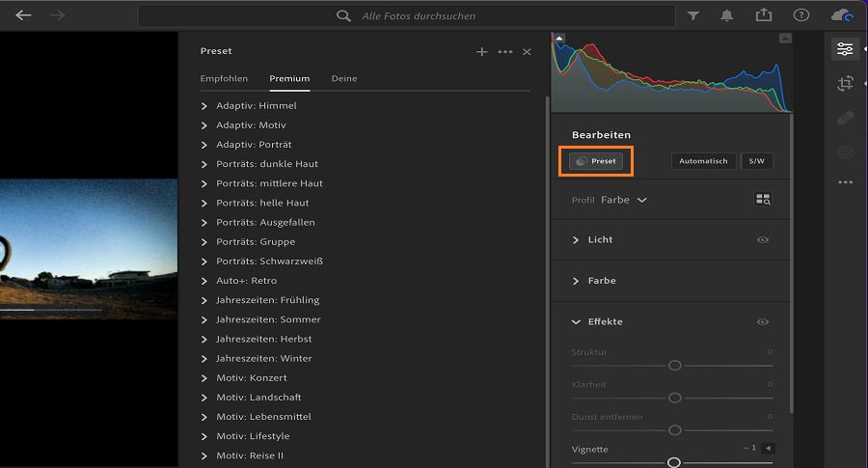The width and height of the screenshot is (868, 468).
Task: Apply Automatisch adjustments
Action: (x=703, y=161)
